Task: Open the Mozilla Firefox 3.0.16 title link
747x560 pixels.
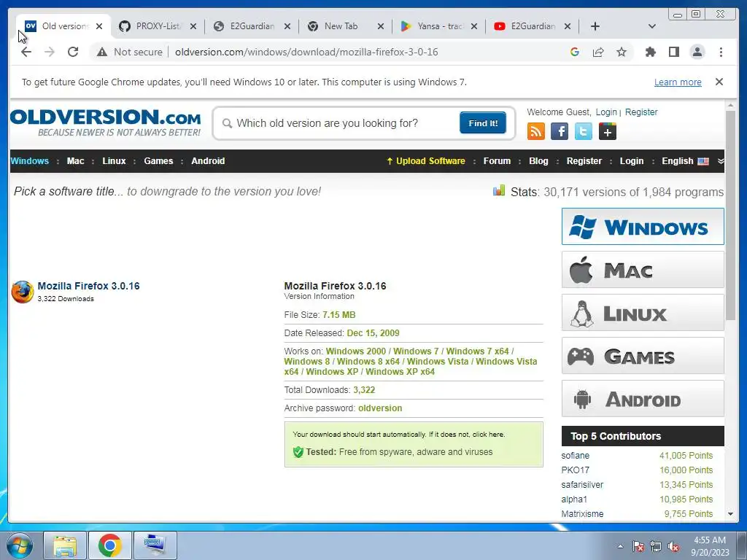Action: [x=88, y=286]
